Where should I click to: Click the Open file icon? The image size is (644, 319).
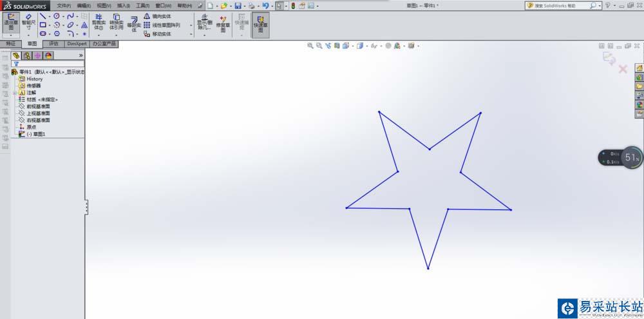click(224, 6)
